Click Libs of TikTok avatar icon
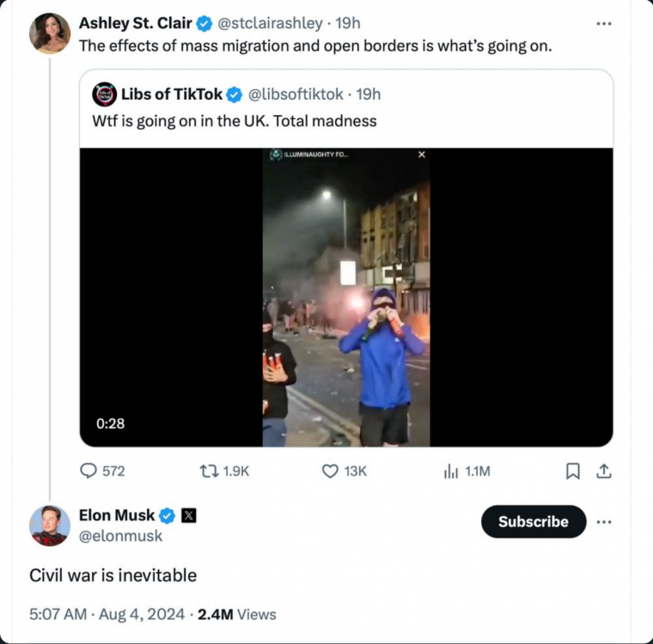653x644 pixels. tap(104, 94)
